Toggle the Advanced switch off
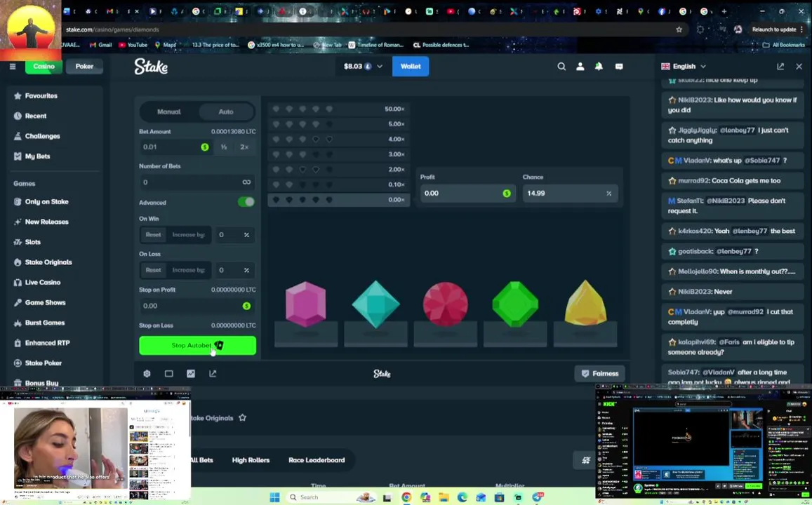The image size is (812, 505). click(x=246, y=202)
